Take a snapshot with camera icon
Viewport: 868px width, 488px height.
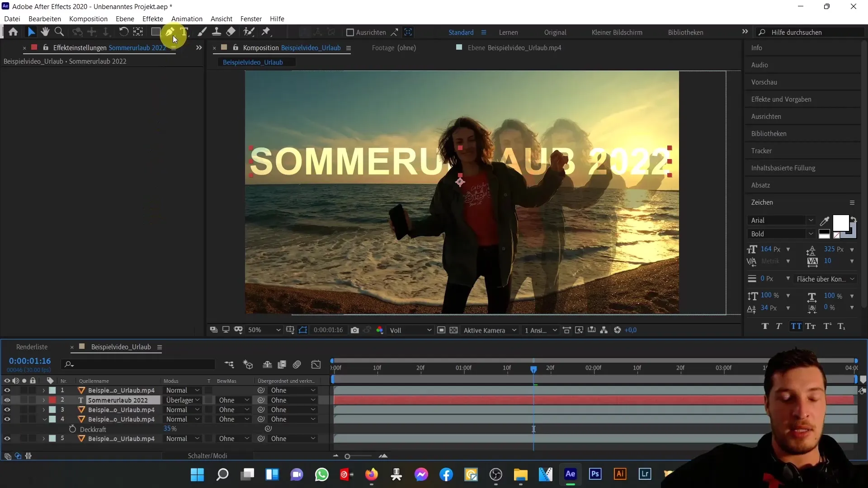point(355,330)
